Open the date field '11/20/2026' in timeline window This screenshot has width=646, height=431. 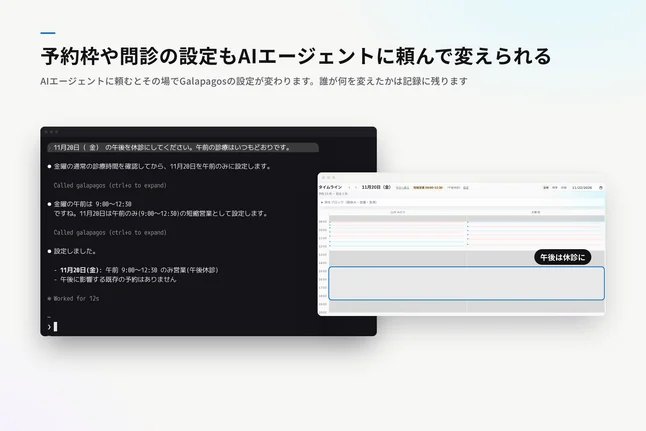point(582,187)
